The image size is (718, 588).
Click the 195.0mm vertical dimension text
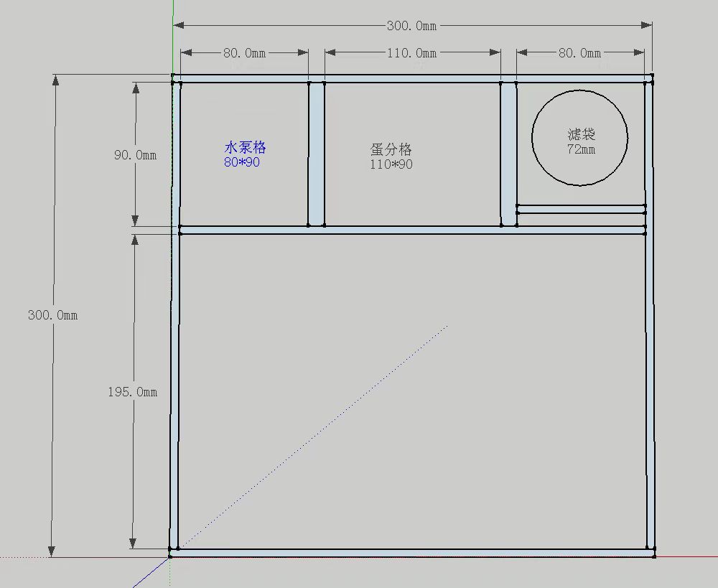coord(133,392)
